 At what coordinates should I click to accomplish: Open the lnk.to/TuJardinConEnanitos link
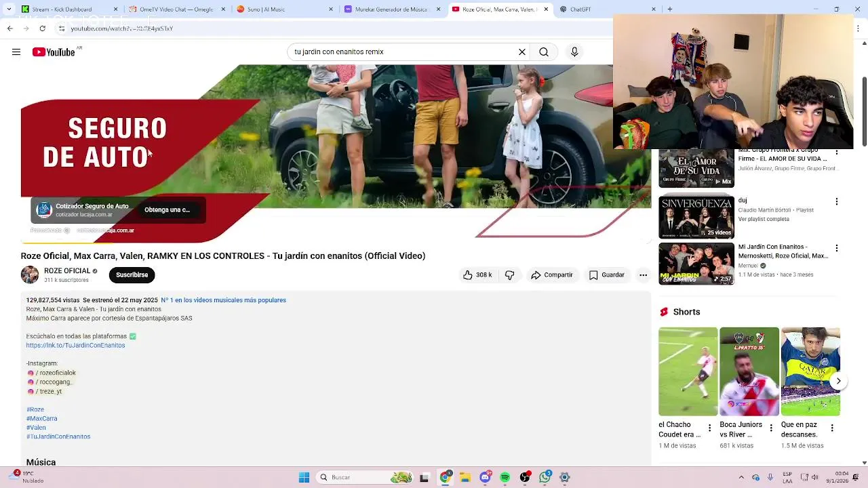tap(75, 346)
